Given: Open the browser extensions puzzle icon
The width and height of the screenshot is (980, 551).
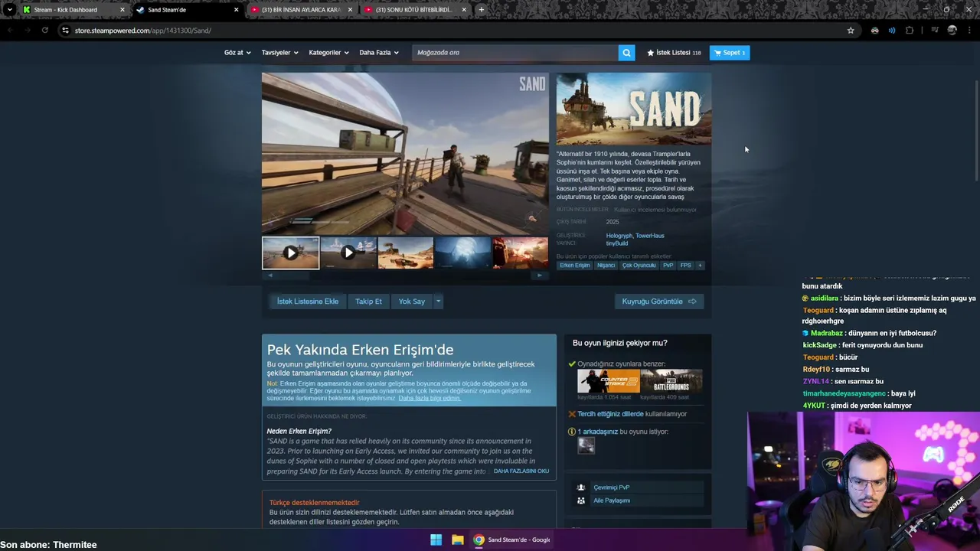Looking at the screenshot, I should (910, 31).
